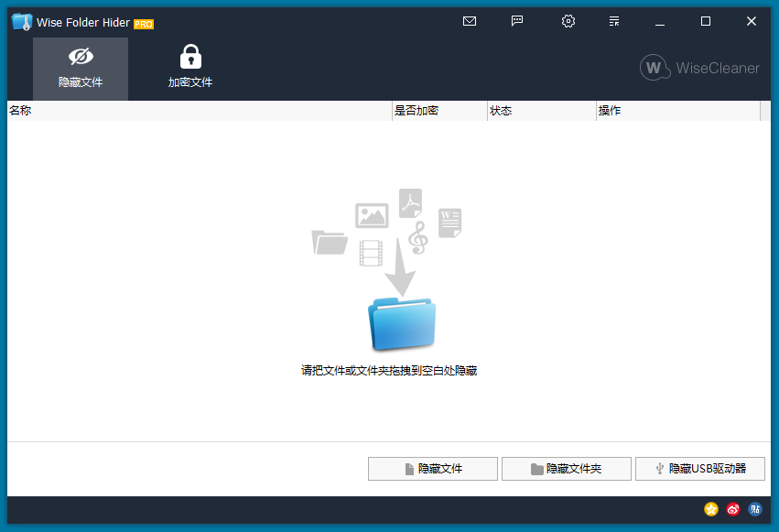Viewport: 779px width, 532px height.
Task: Click the blue folder drop target icon
Action: pos(402,324)
